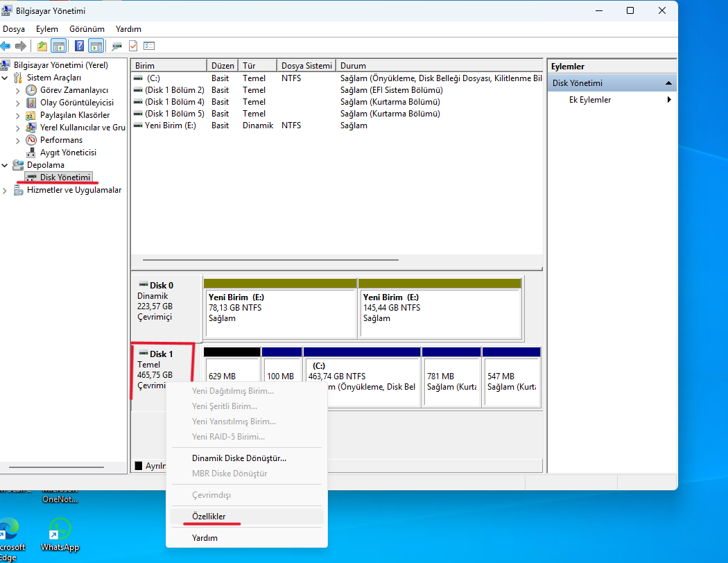Select the 463,74 GB (C:) partition block
Viewport: 728px width, 563px height.
pyautogui.click(x=362, y=377)
